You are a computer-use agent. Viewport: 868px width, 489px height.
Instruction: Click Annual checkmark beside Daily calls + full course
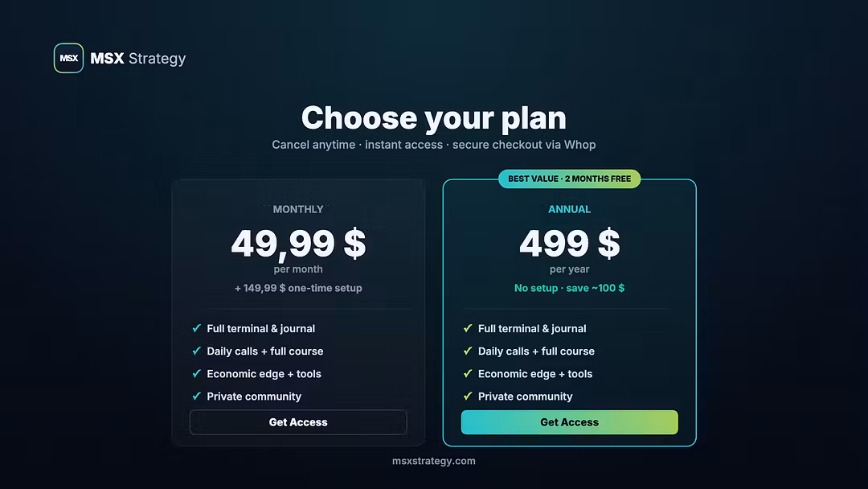[x=468, y=351]
